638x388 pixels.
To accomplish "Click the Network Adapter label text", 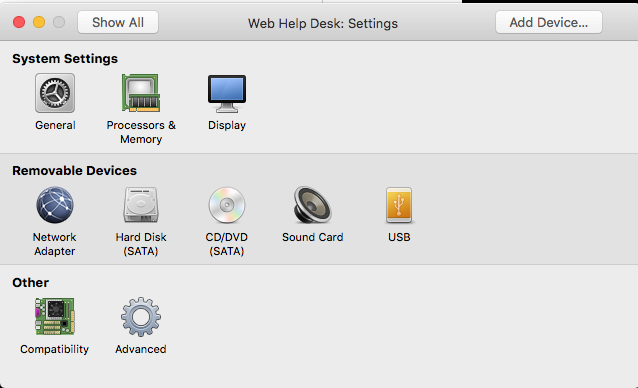I will point(55,244).
